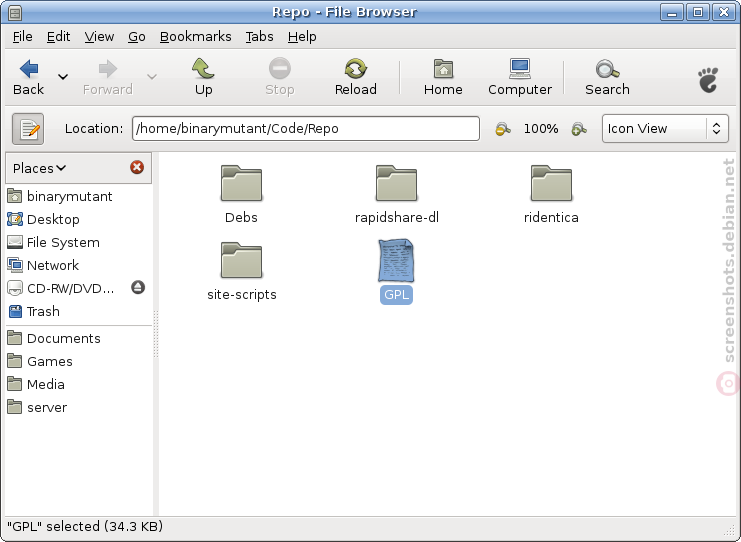
Task: Click the GNOME foot throbber icon
Action: [708, 79]
